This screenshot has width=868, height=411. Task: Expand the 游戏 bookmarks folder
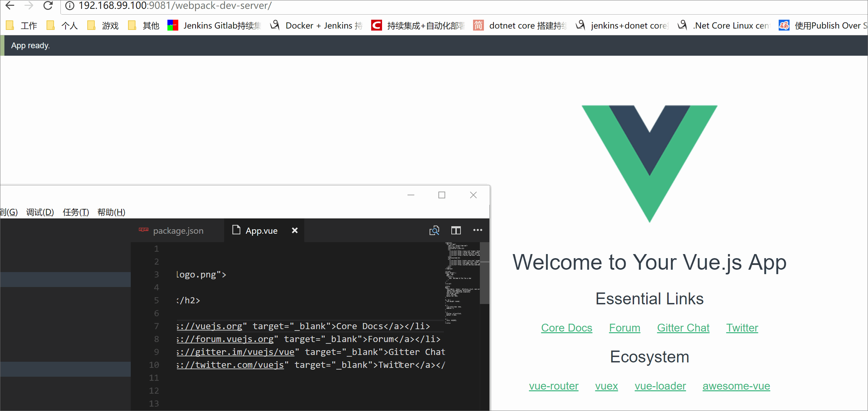tap(103, 25)
